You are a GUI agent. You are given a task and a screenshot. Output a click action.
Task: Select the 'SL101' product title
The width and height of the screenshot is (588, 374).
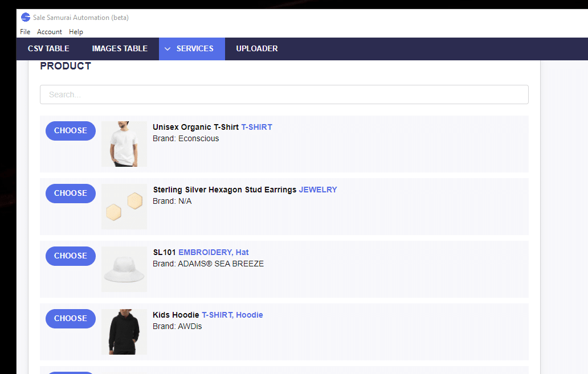(164, 252)
